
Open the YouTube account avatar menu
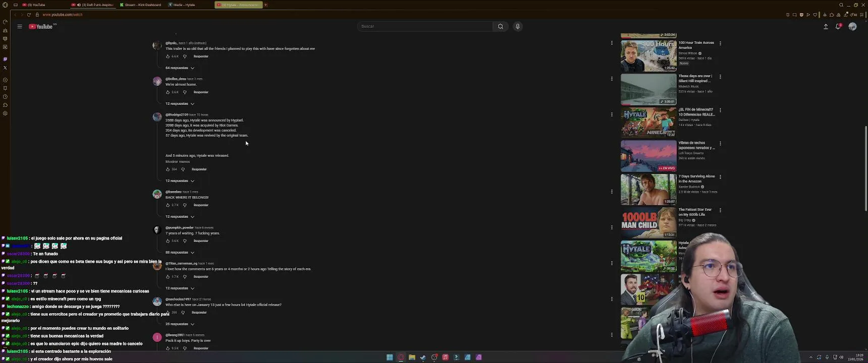(852, 26)
